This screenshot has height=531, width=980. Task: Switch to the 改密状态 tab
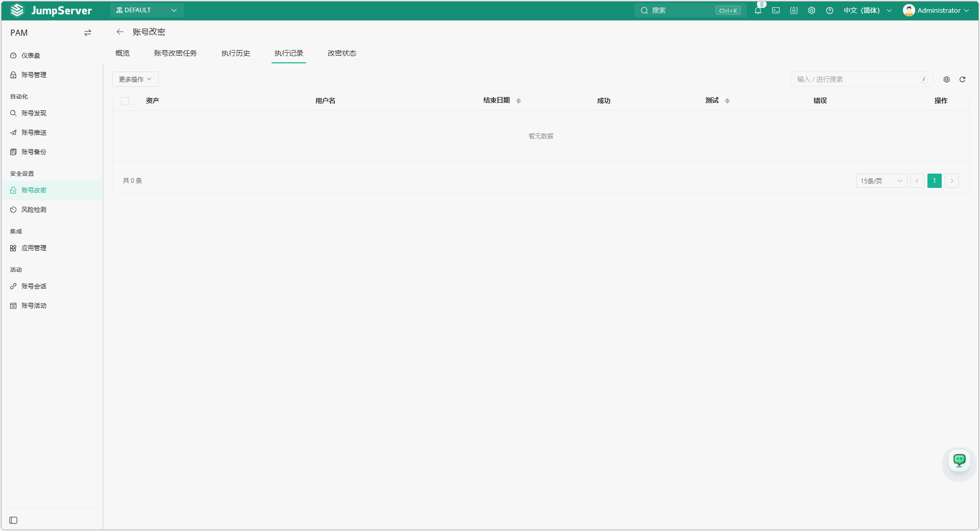(x=342, y=53)
